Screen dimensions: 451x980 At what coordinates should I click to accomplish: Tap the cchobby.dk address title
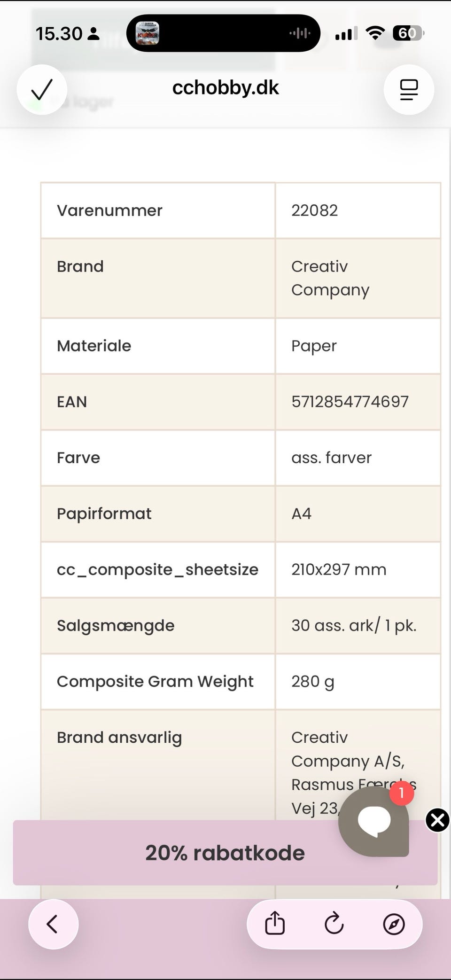(x=225, y=88)
